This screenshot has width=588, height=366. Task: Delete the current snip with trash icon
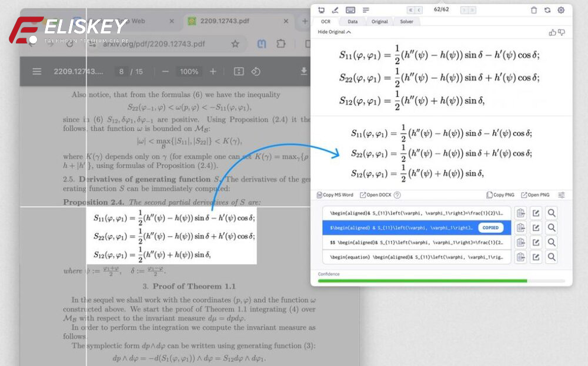coord(533,10)
